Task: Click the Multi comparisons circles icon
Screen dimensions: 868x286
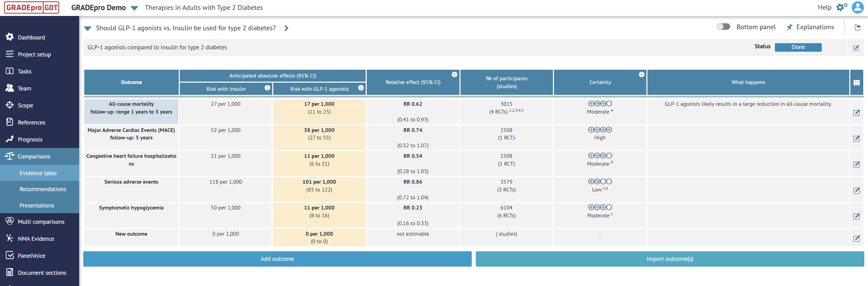Action: [10, 221]
